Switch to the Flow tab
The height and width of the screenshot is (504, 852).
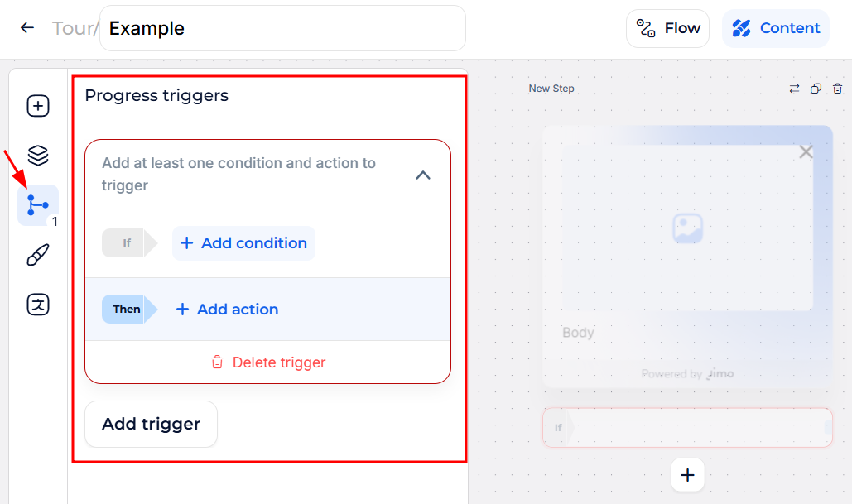pyautogui.click(x=668, y=28)
